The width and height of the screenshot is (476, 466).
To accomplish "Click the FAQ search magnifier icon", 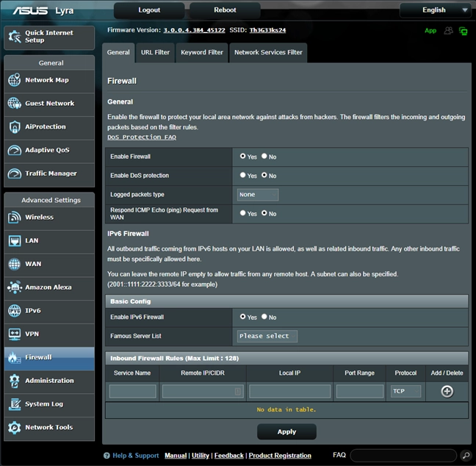I will pos(466,456).
